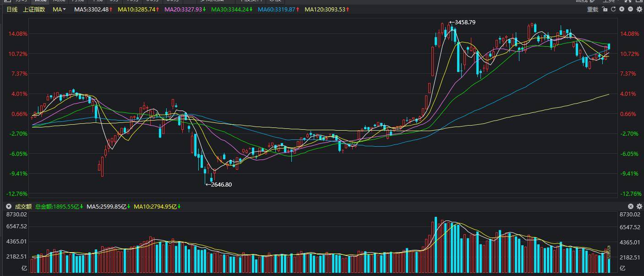Select the 日线 period label

pyautogui.click(x=12, y=9)
